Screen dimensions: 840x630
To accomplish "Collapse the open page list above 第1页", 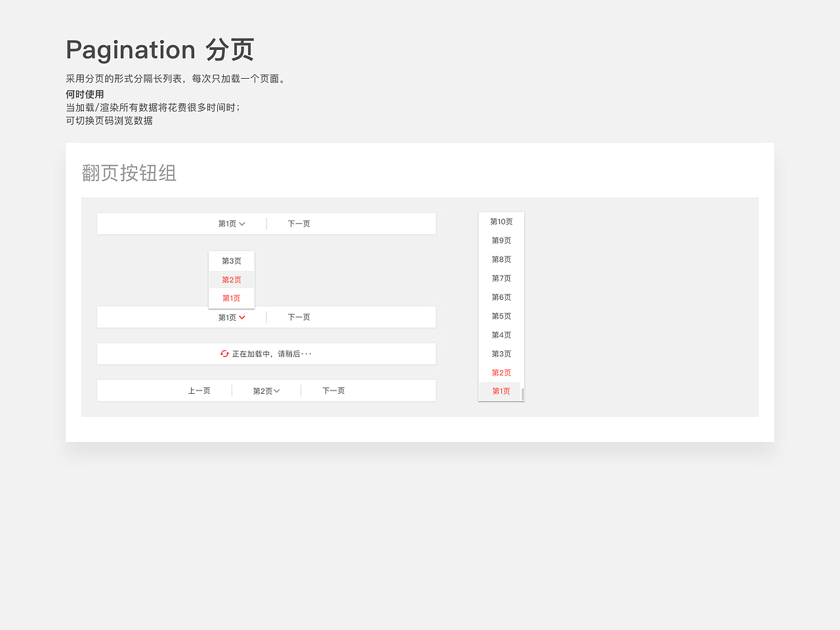I will click(243, 317).
